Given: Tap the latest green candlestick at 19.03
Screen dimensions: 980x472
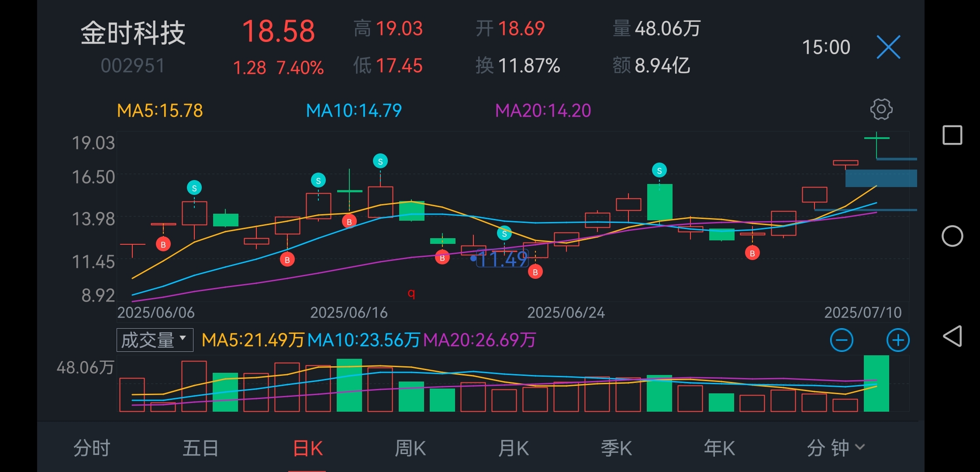Looking at the screenshot, I should [x=876, y=146].
